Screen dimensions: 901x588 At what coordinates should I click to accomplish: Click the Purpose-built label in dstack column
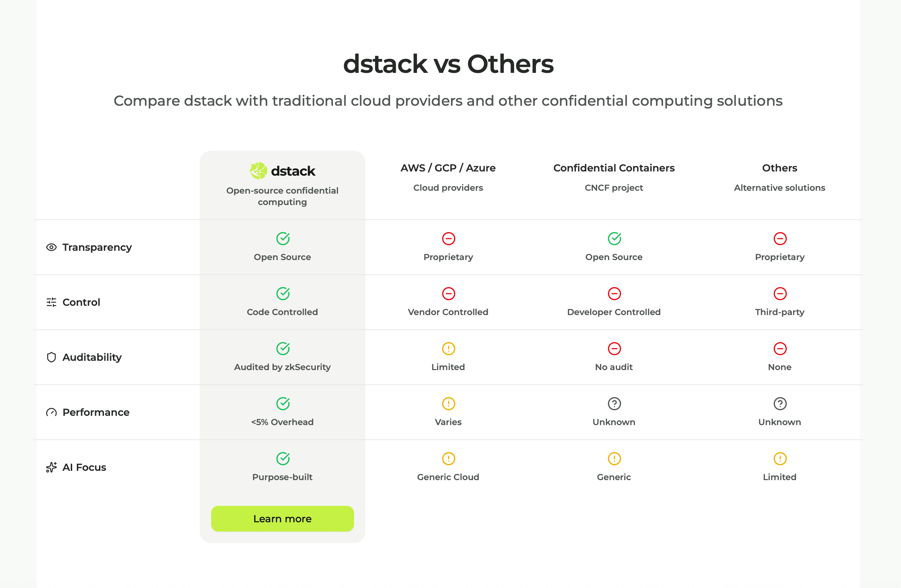(x=283, y=477)
